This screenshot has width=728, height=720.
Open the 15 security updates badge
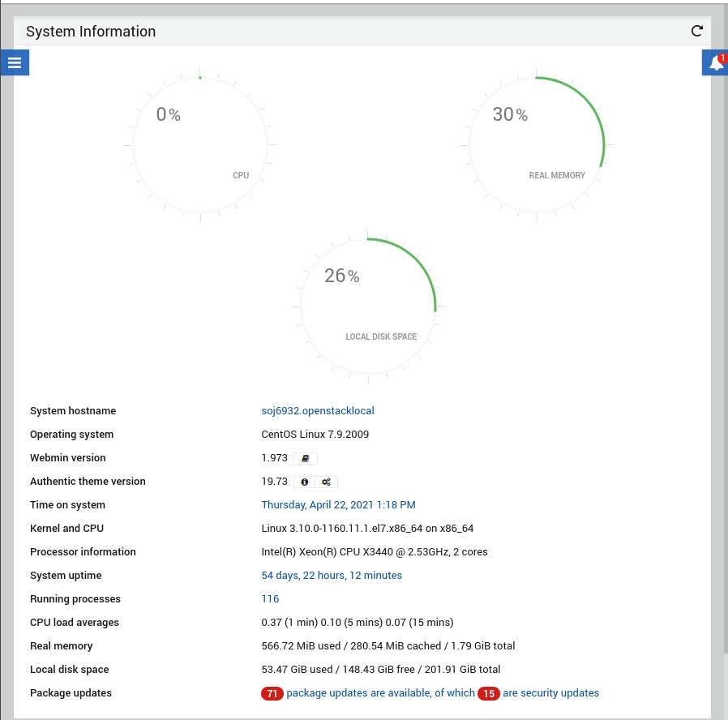488,693
